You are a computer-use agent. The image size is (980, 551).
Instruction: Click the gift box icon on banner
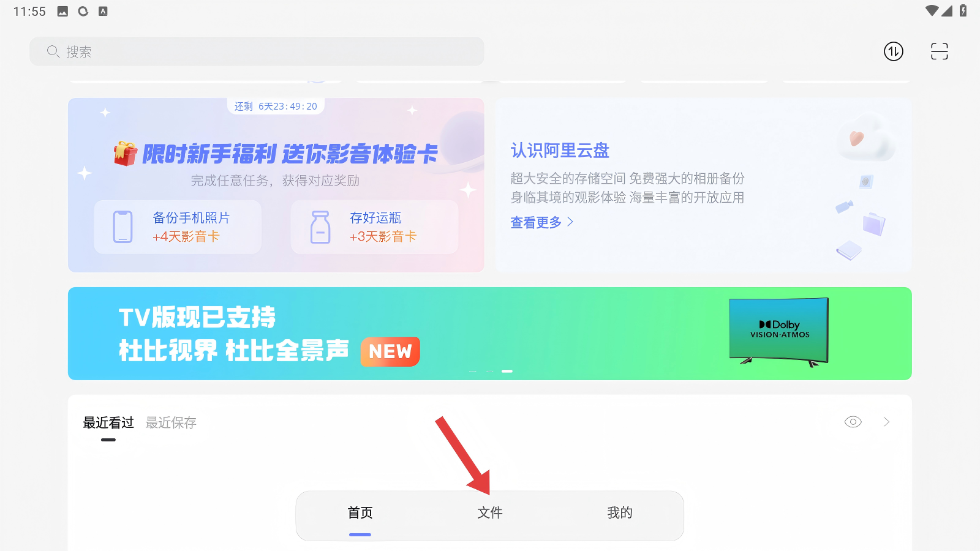pyautogui.click(x=126, y=154)
